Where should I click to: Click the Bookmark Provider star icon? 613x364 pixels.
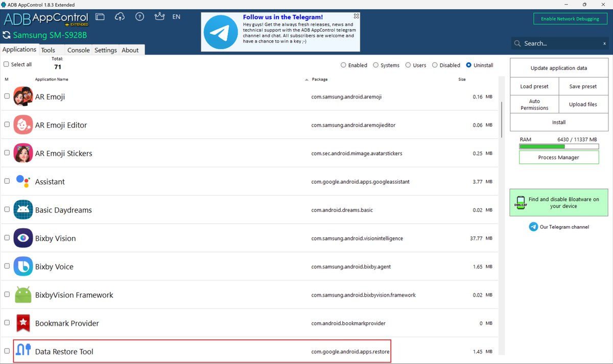(23, 323)
